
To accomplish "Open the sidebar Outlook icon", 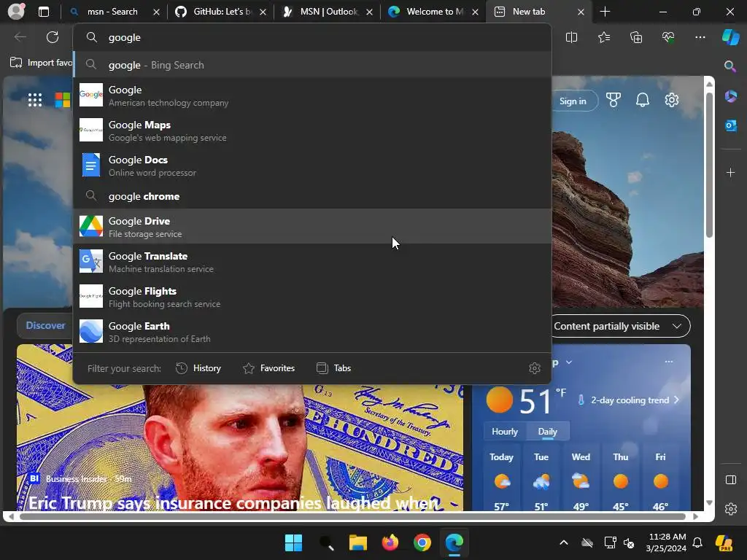I will pos(730,125).
